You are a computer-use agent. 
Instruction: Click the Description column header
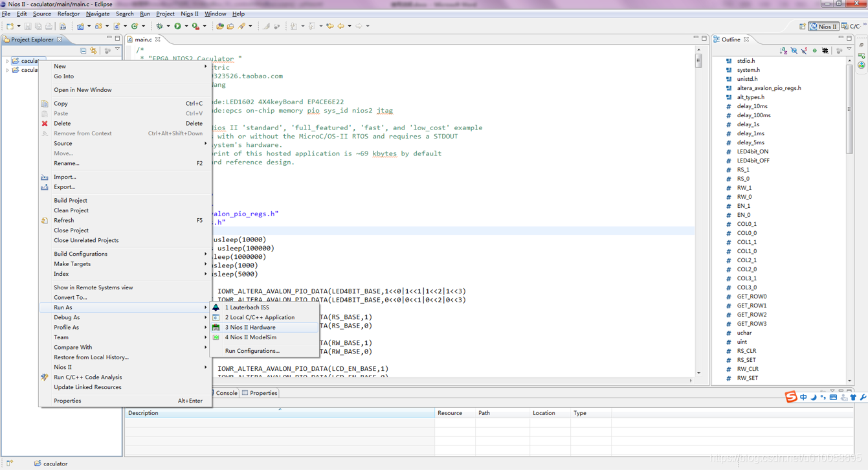(280, 413)
